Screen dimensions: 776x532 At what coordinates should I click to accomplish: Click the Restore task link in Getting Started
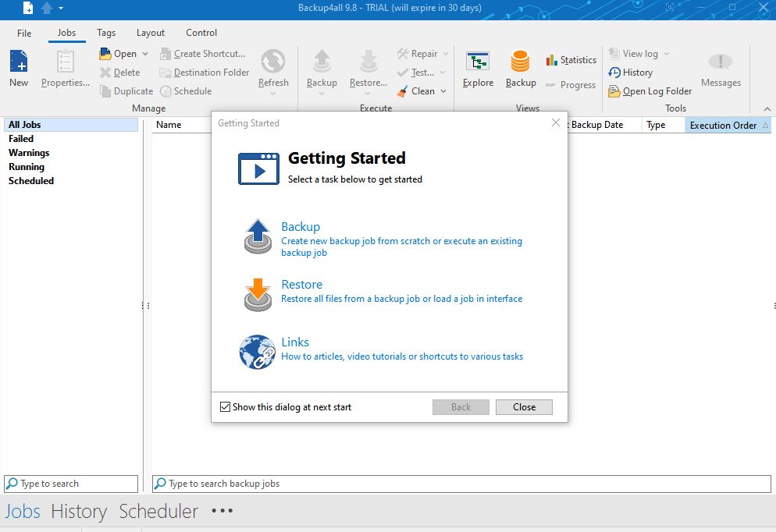pyautogui.click(x=301, y=284)
